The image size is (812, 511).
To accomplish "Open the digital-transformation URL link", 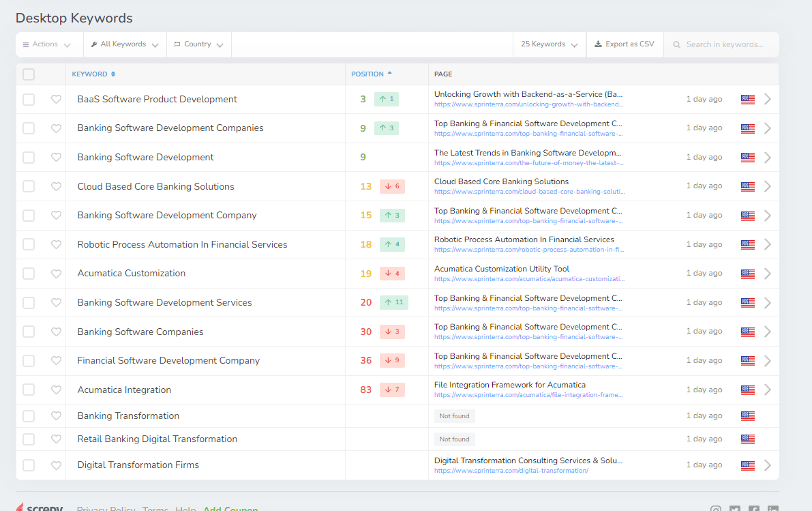I will tap(511, 471).
